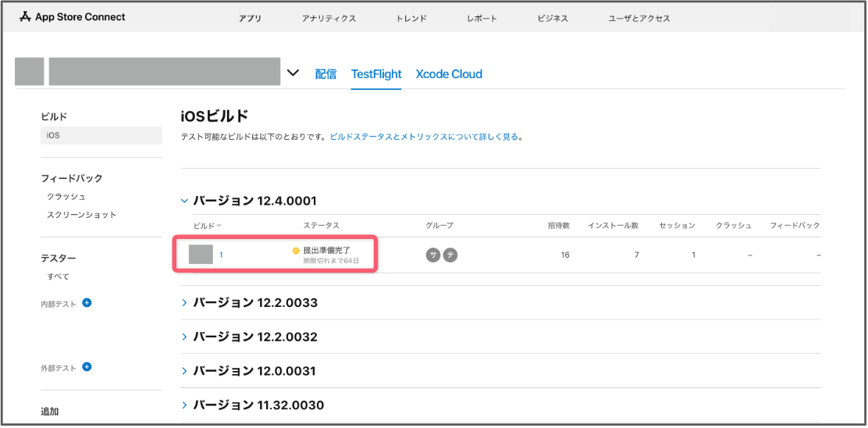The width and height of the screenshot is (868, 428).
Task: Expand the バージョン 12.0.0031 section
Action: click(x=185, y=372)
